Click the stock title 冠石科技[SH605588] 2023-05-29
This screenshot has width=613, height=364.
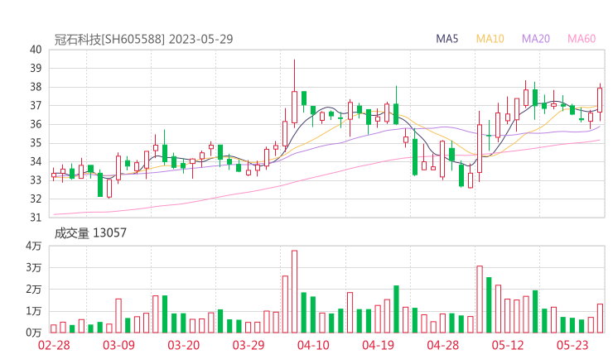coord(143,39)
